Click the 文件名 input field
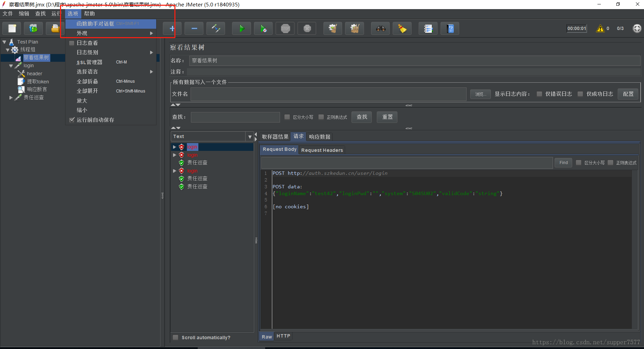This screenshot has width=644, height=349. pos(328,94)
